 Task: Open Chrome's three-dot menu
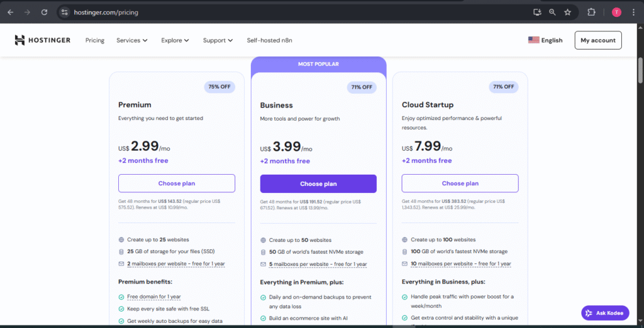[634, 13]
